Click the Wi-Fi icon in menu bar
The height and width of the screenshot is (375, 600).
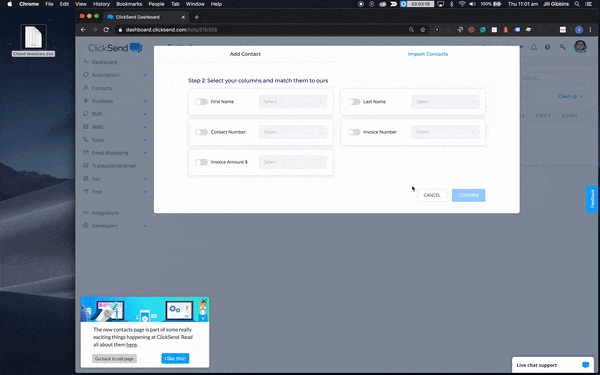pyautogui.click(x=462, y=4)
